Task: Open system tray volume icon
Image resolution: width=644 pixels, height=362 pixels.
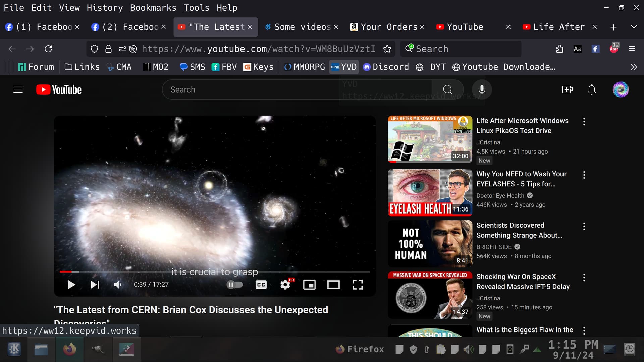Action: click(468, 350)
